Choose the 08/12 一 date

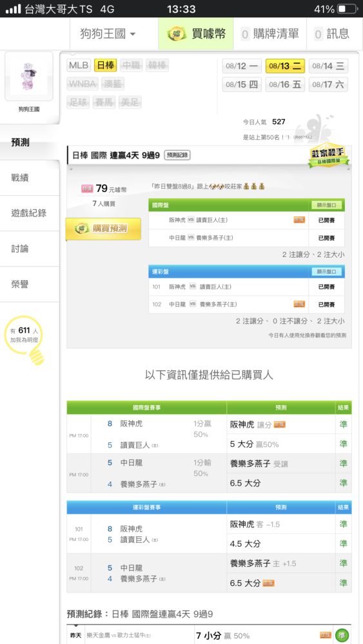242,66
